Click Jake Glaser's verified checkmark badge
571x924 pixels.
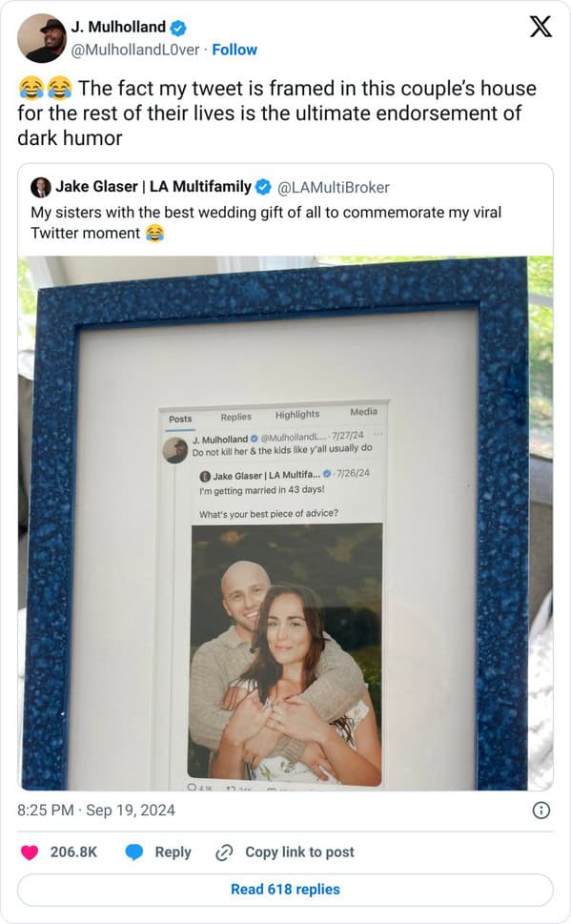pyautogui.click(x=263, y=188)
